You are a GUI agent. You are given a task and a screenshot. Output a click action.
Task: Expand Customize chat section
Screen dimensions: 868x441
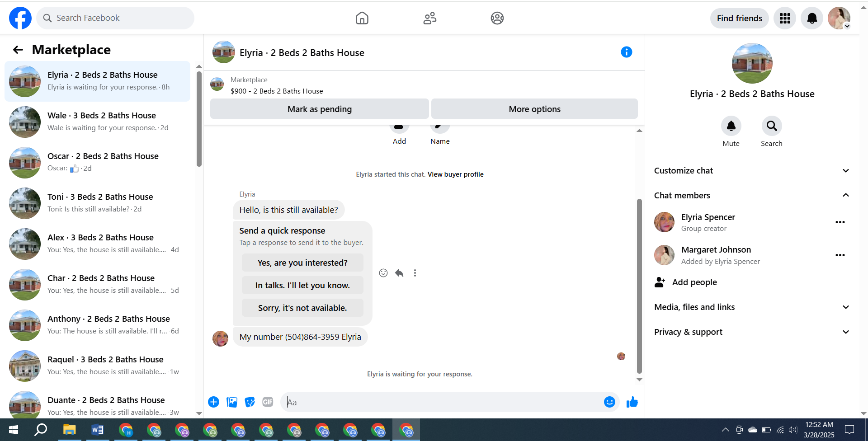click(752, 171)
